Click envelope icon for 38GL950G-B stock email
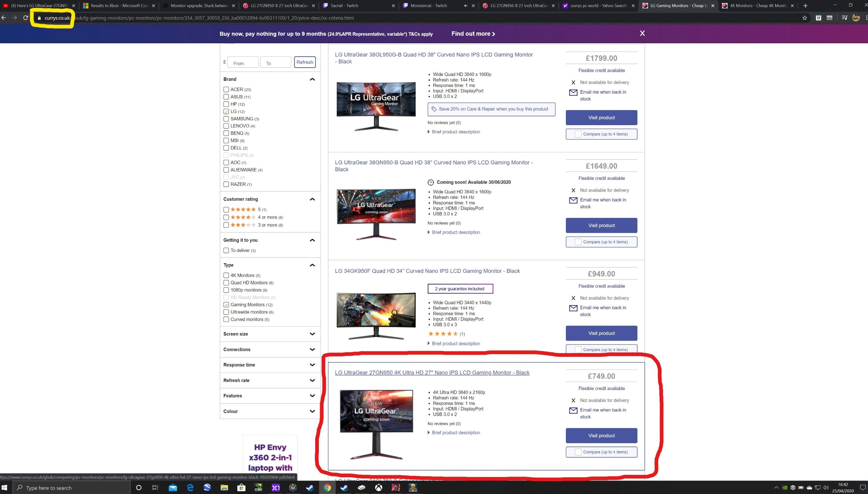 tap(573, 92)
